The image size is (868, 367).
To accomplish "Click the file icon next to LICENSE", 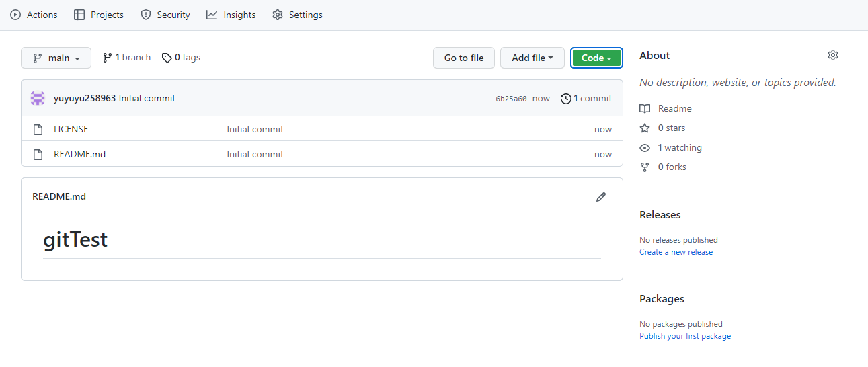I will pyautogui.click(x=38, y=129).
